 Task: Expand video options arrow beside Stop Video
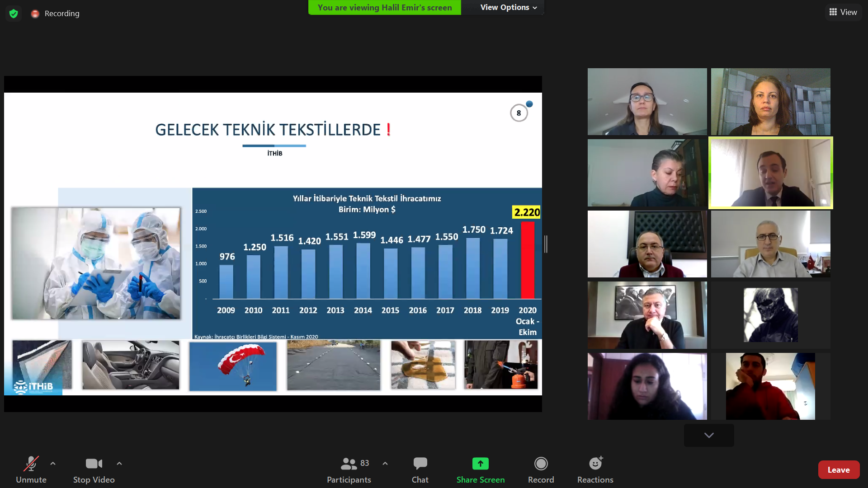(x=119, y=464)
